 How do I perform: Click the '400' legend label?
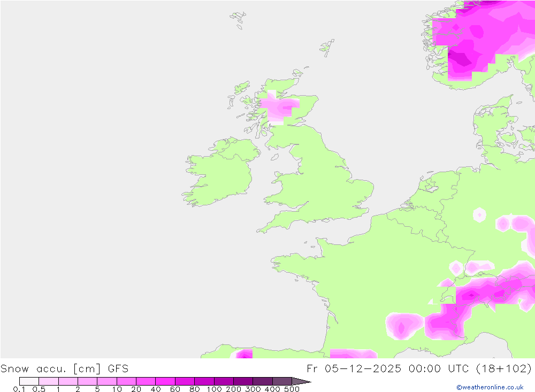(272, 389)
